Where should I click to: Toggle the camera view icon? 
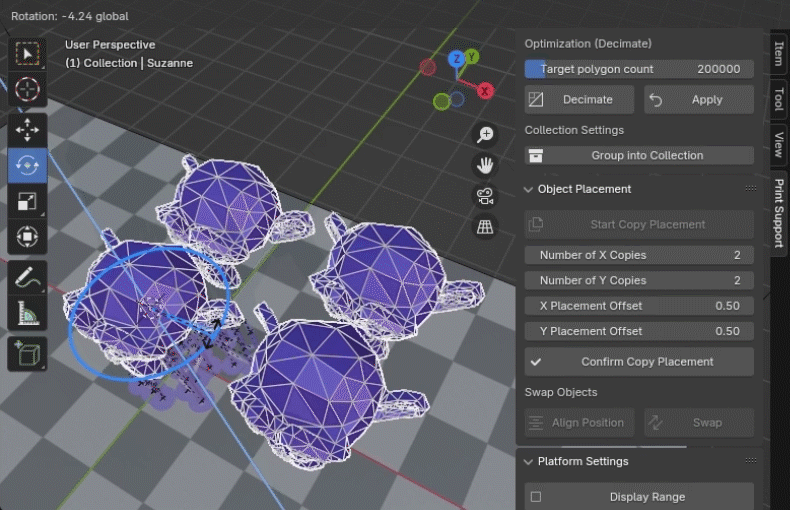(485, 196)
